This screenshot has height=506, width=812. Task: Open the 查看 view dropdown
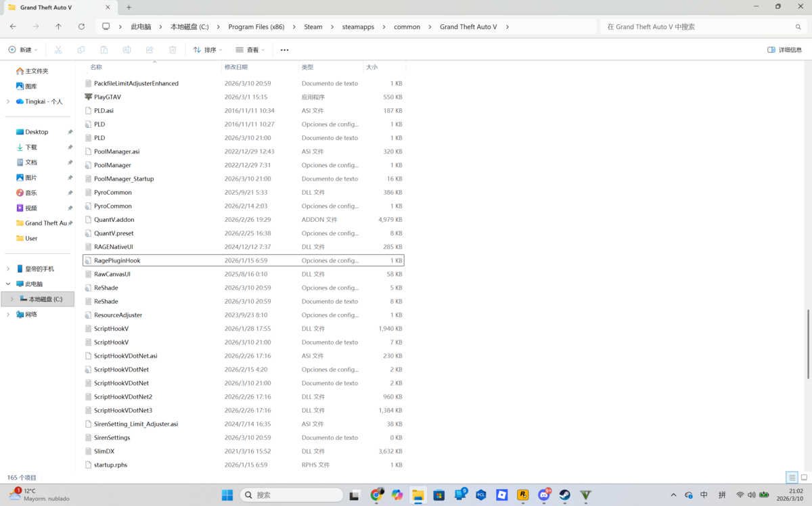250,50
